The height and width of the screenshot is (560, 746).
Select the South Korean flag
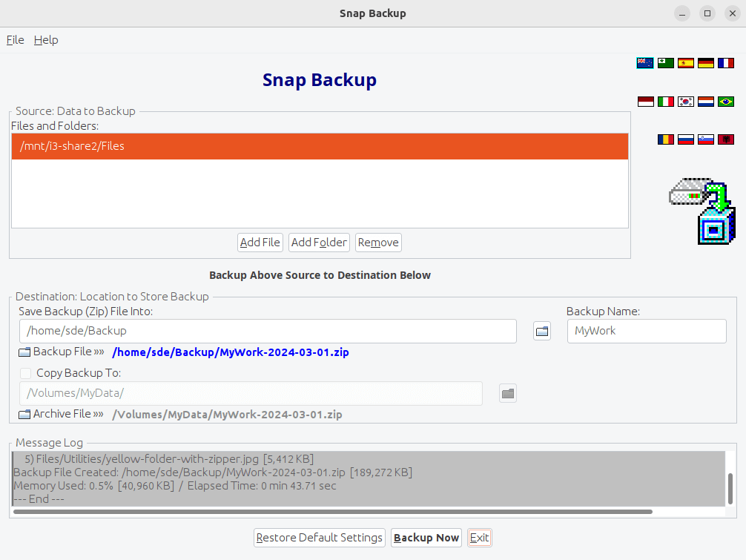pyautogui.click(x=686, y=102)
